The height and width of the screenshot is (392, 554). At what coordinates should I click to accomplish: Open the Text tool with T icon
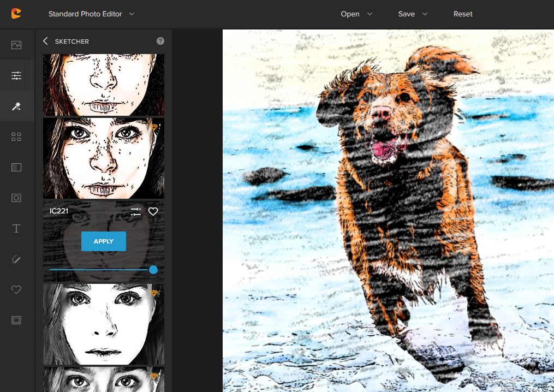[16, 228]
